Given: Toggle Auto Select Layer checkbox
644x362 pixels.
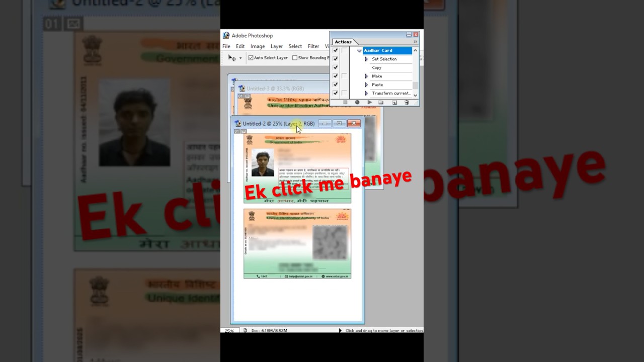Looking at the screenshot, I should click(x=251, y=58).
